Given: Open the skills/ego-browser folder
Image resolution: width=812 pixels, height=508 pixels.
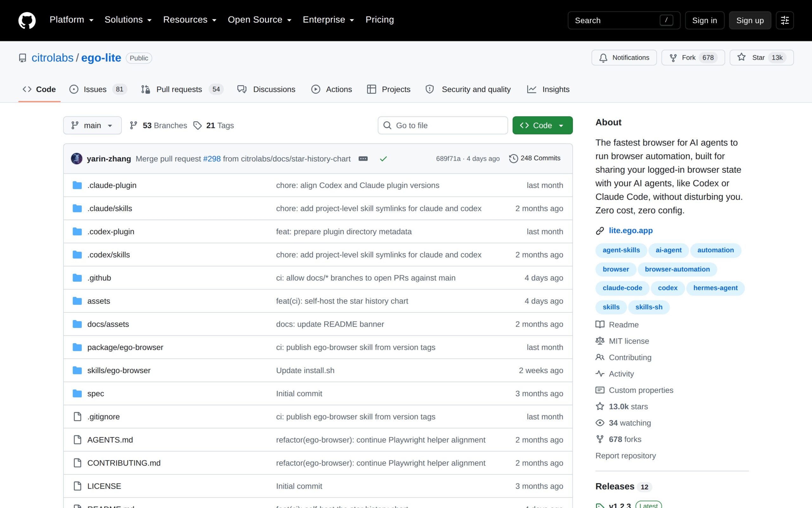Looking at the screenshot, I should click(119, 370).
